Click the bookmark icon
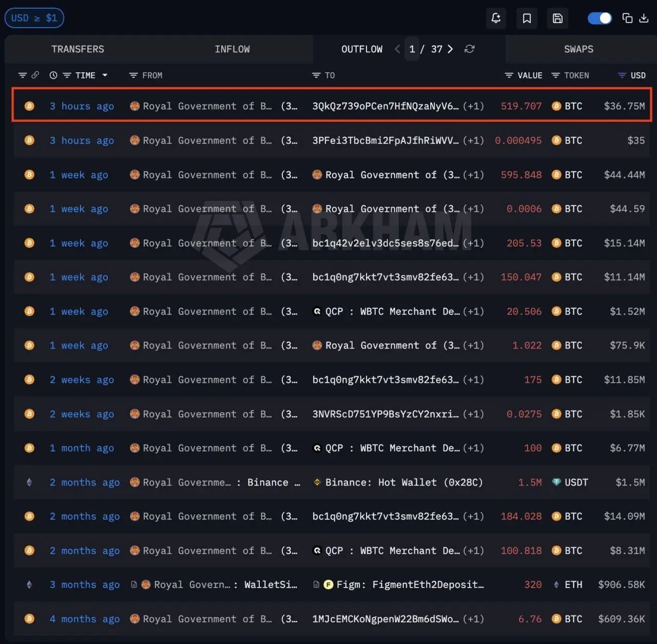The height and width of the screenshot is (644, 657). coord(527,18)
